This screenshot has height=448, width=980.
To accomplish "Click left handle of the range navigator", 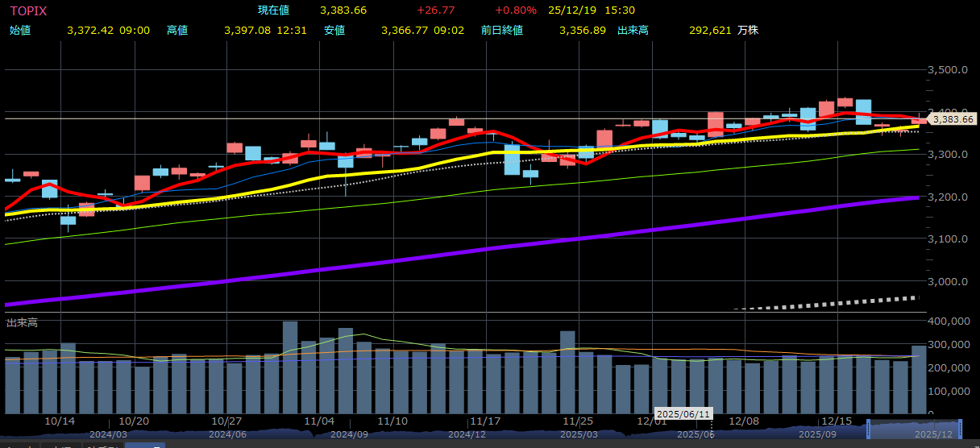I will (x=868, y=429).
